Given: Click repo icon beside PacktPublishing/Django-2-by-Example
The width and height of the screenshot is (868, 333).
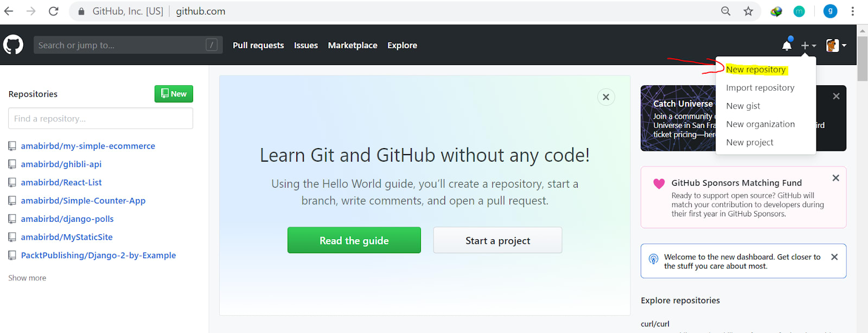Looking at the screenshot, I should point(12,255).
